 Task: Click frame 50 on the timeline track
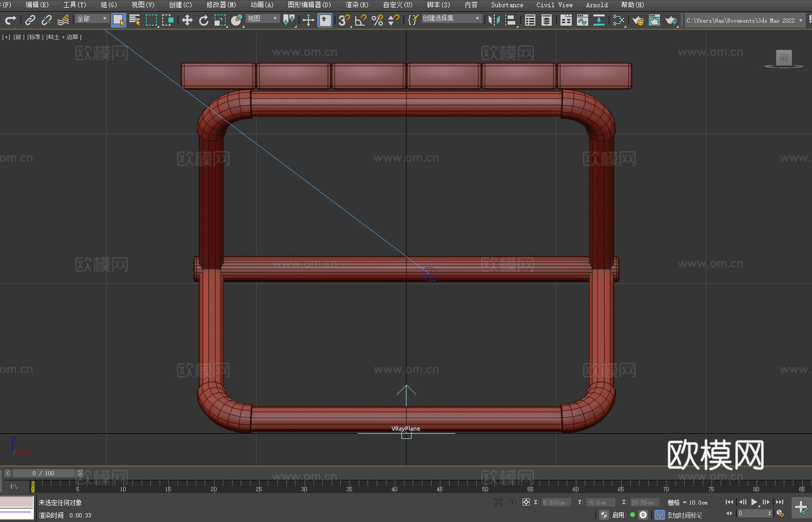point(485,486)
